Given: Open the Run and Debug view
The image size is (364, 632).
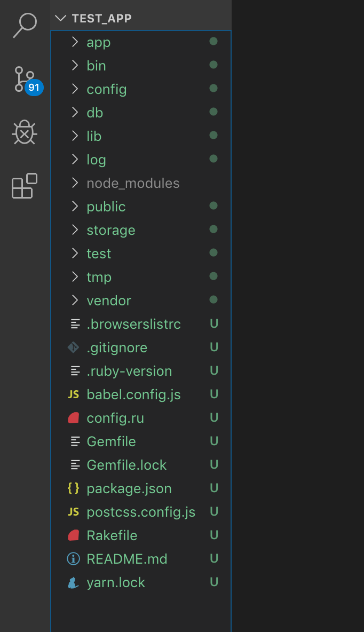Looking at the screenshot, I should 25,132.
